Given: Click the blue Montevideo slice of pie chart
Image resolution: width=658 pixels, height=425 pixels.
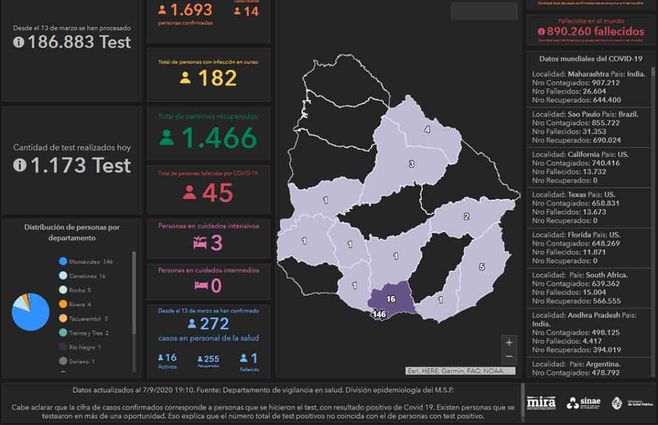Looking at the screenshot, I should tap(27, 313).
